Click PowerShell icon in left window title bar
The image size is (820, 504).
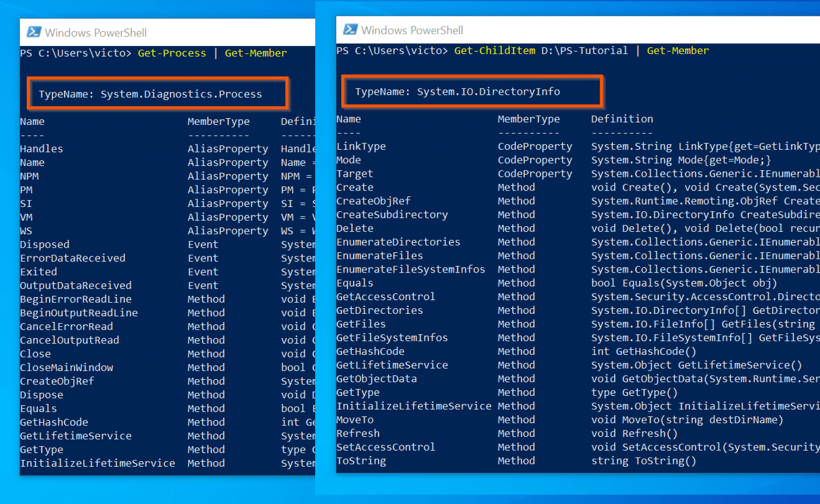pos(34,32)
